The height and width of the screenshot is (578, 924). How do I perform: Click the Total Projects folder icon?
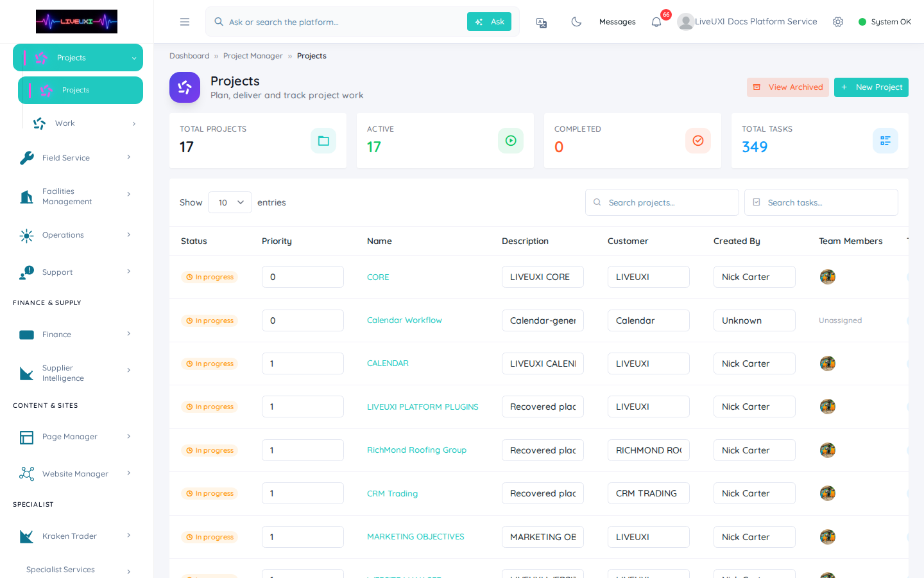pos(323,141)
